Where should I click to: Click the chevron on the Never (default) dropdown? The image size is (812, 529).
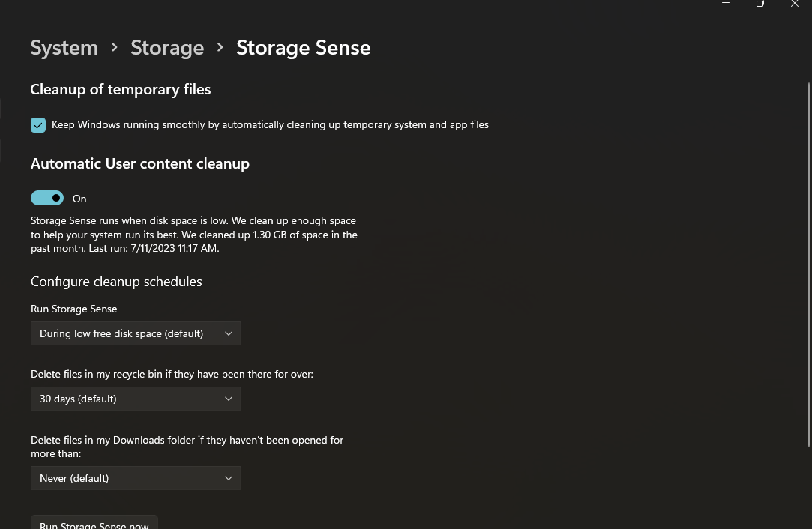click(229, 478)
